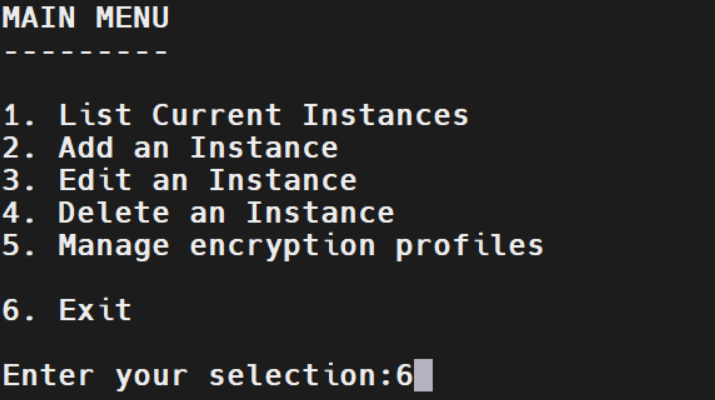Click the blinking block cursor
The image size is (715, 400).
(423, 375)
